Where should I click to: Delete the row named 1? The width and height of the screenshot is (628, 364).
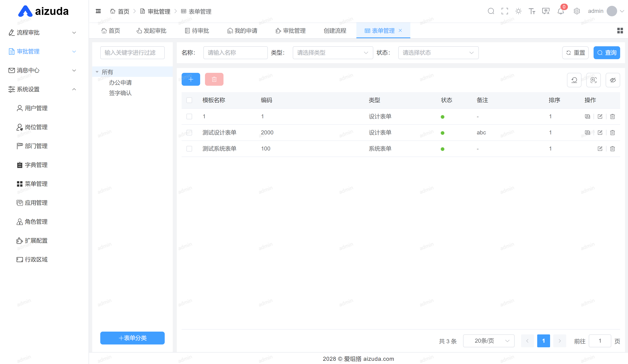(612, 116)
